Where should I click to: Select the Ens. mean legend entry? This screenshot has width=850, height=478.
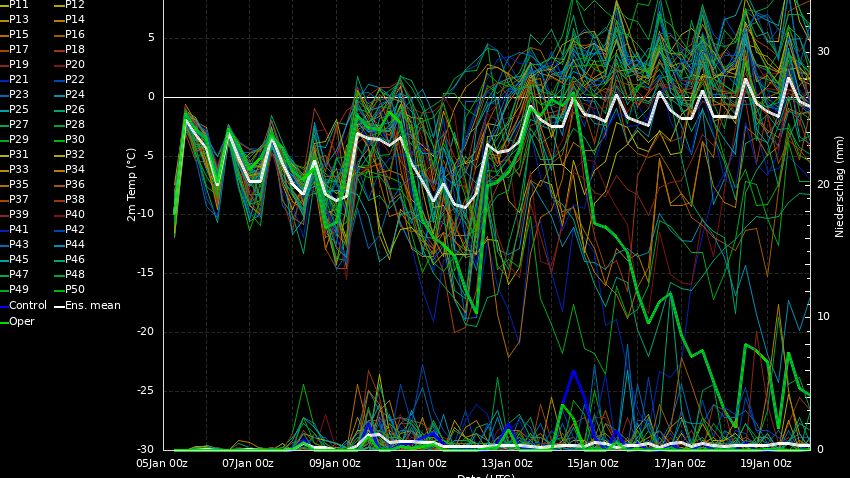(92, 305)
